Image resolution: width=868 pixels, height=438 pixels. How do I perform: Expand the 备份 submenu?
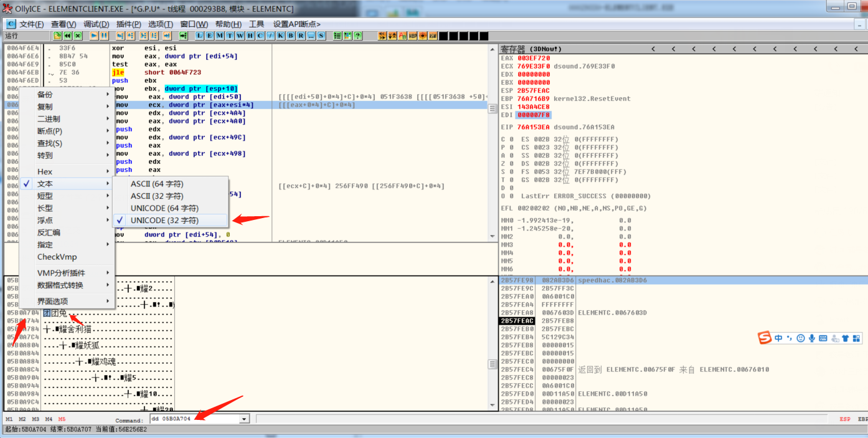(x=67, y=95)
